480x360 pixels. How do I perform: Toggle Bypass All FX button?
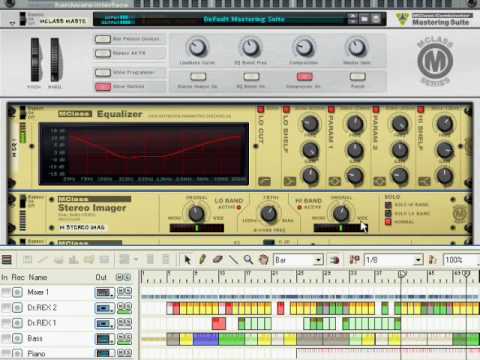pyautogui.click(x=103, y=53)
